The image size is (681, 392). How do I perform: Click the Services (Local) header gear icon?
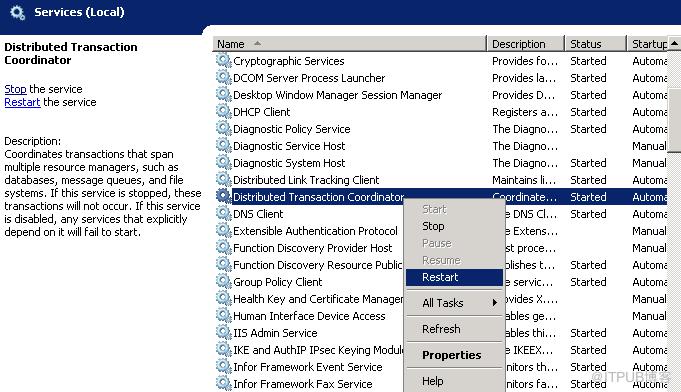coord(18,12)
